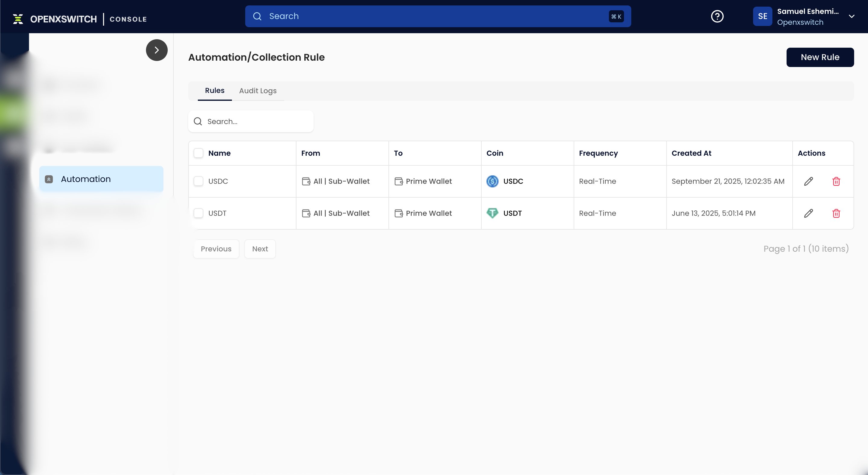Image resolution: width=868 pixels, height=475 pixels.
Task: Edit the USDT rule with pencil icon
Action: click(808, 213)
